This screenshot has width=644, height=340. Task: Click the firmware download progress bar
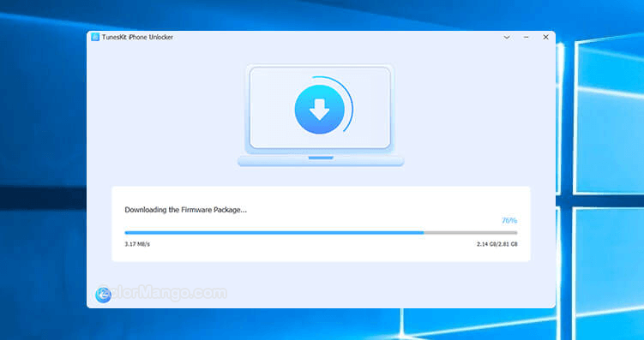point(321,233)
